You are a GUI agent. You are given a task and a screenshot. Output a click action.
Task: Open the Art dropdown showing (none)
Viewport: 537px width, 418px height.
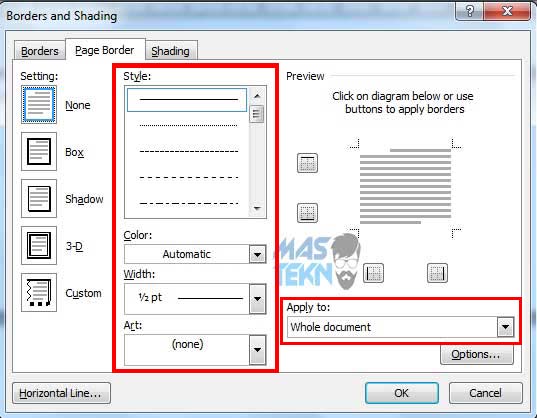tap(195, 350)
